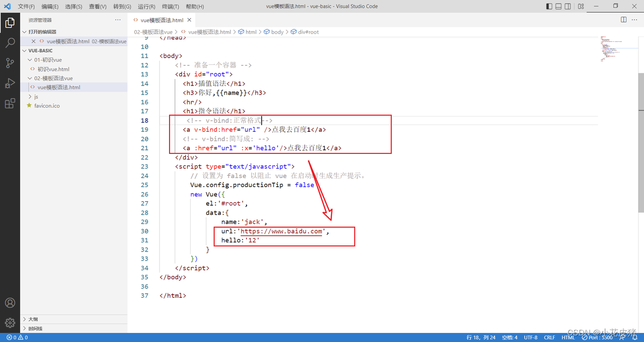Screen dimensions: 644x342
Task: Split the editor to the right
Action: pos(623,20)
